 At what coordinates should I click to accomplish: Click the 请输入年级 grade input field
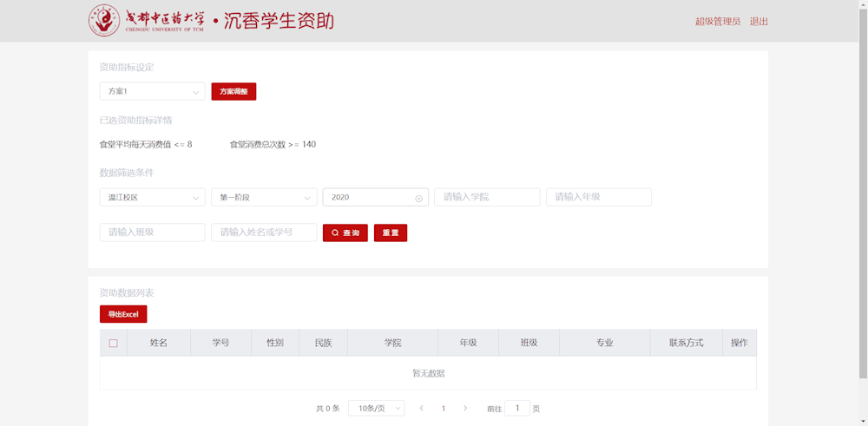(x=598, y=197)
